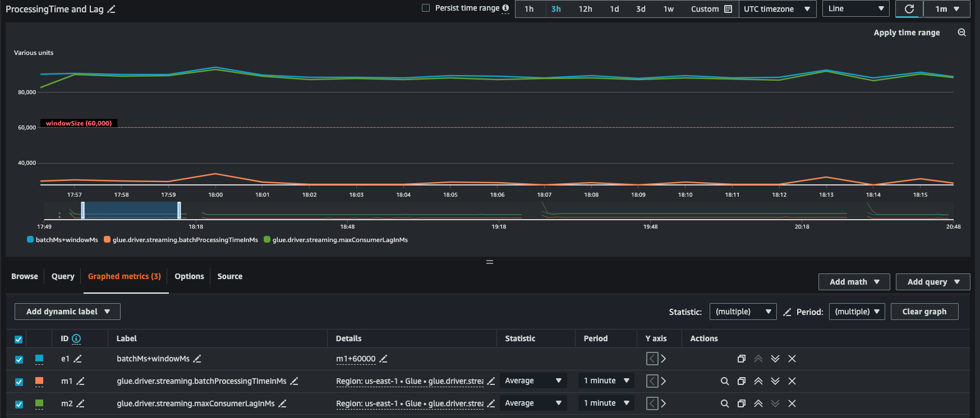Open the Source tab
Screen dimensions: 980x418
tap(229, 276)
